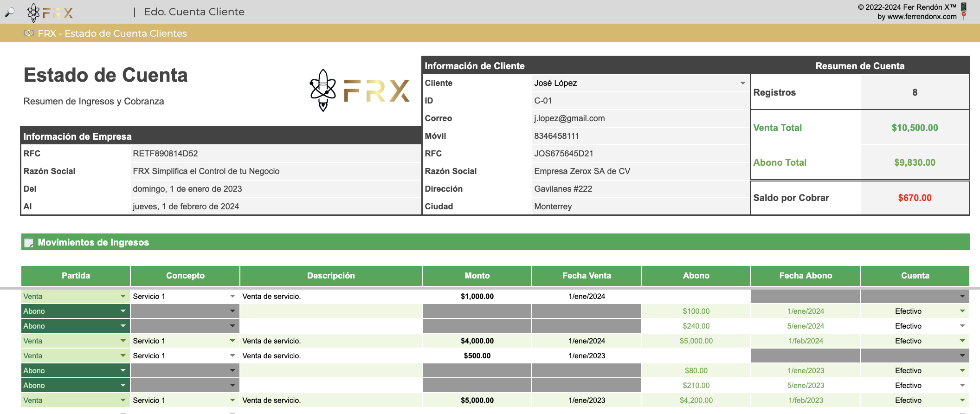Click the Edo. Cuenta Cliente title
Image resolution: width=980 pixels, height=414 pixels.
[194, 12]
